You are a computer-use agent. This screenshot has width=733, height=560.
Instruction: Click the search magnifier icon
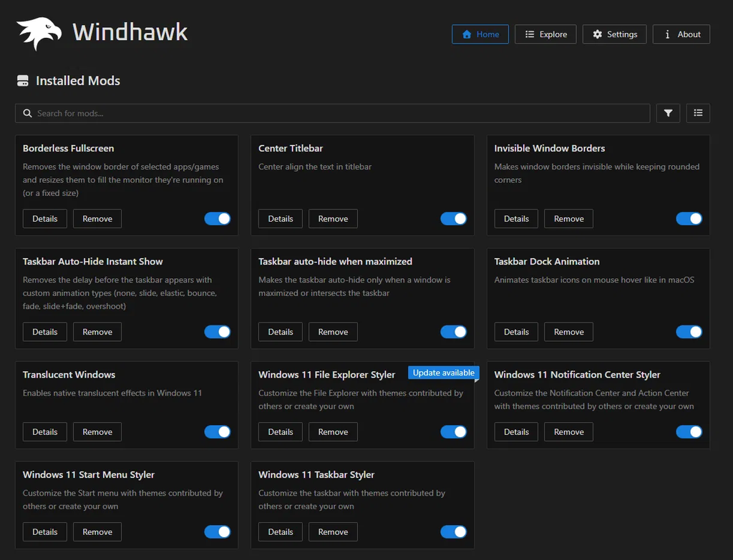pyautogui.click(x=28, y=114)
